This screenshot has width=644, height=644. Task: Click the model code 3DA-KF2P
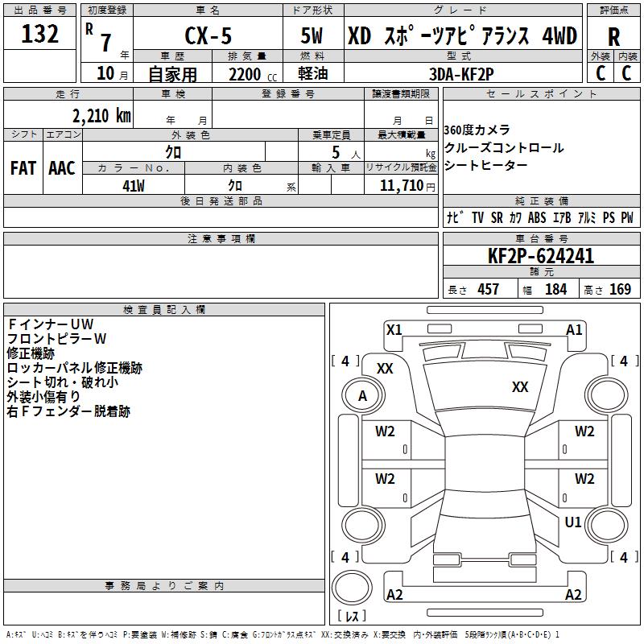pyautogui.click(x=461, y=74)
